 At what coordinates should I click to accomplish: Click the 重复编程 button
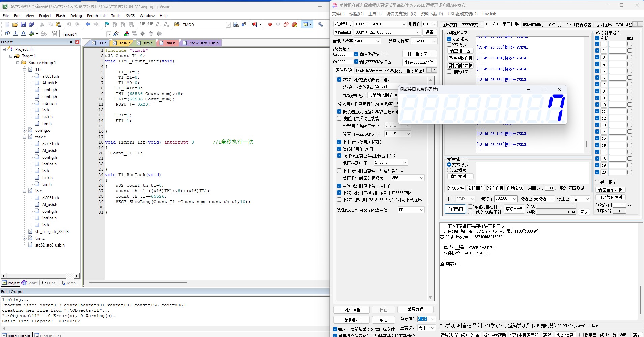point(415,310)
